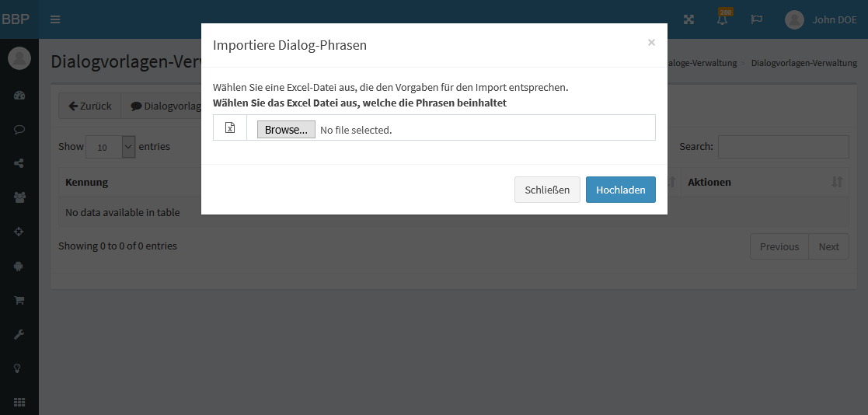Open the notifications bell with 200 badge
The image size is (868, 415).
click(x=723, y=18)
